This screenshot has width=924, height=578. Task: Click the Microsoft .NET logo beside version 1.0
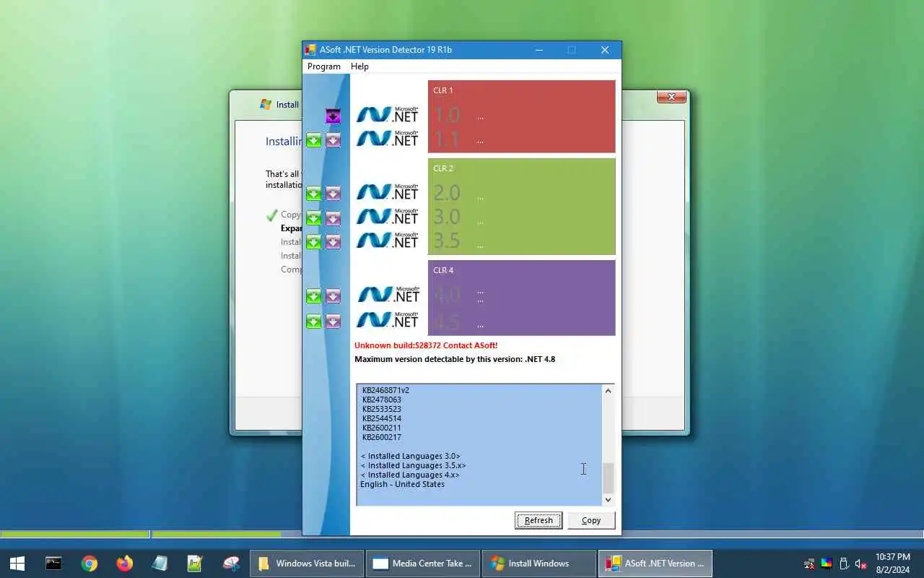tap(388, 115)
